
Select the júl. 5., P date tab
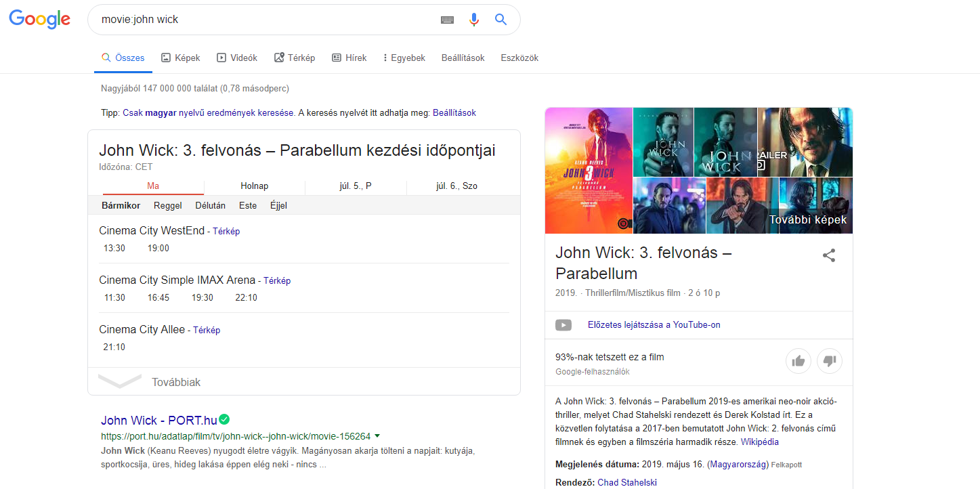356,186
